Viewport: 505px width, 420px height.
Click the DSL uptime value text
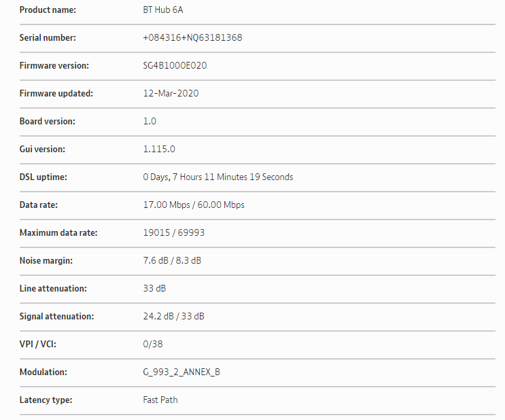pyautogui.click(x=217, y=177)
